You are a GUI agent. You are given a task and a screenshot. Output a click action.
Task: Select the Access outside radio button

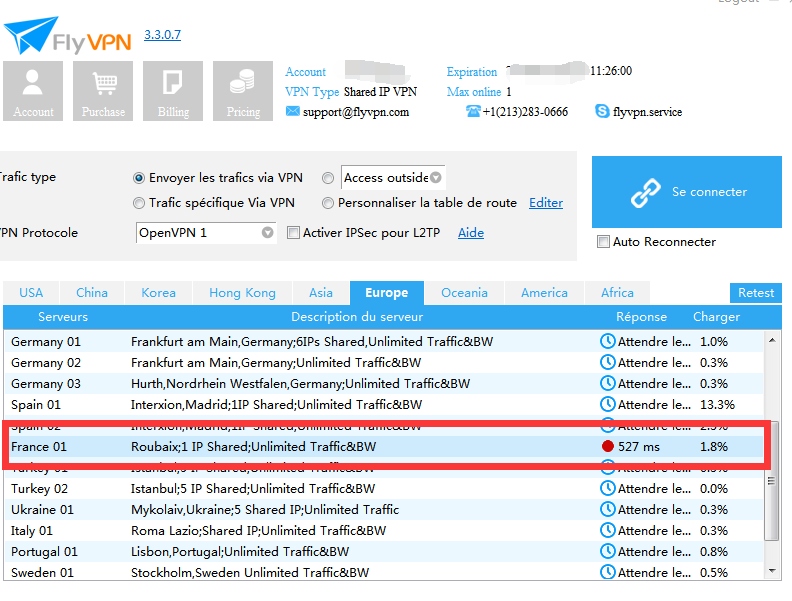point(328,178)
